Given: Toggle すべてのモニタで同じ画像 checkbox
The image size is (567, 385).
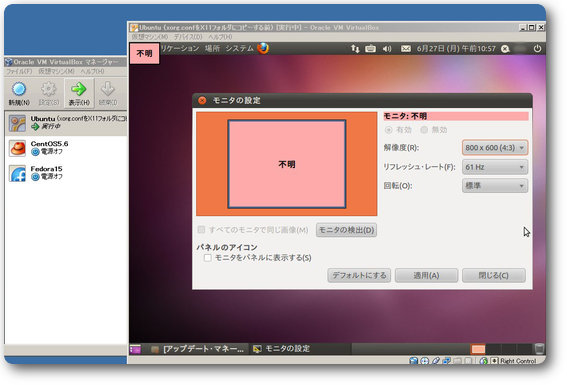Looking at the screenshot, I should pos(201,230).
